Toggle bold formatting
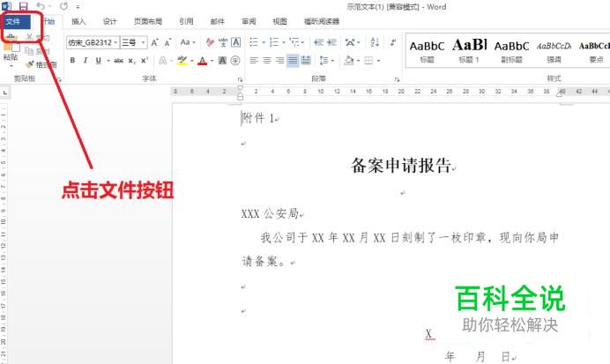 (x=72, y=61)
